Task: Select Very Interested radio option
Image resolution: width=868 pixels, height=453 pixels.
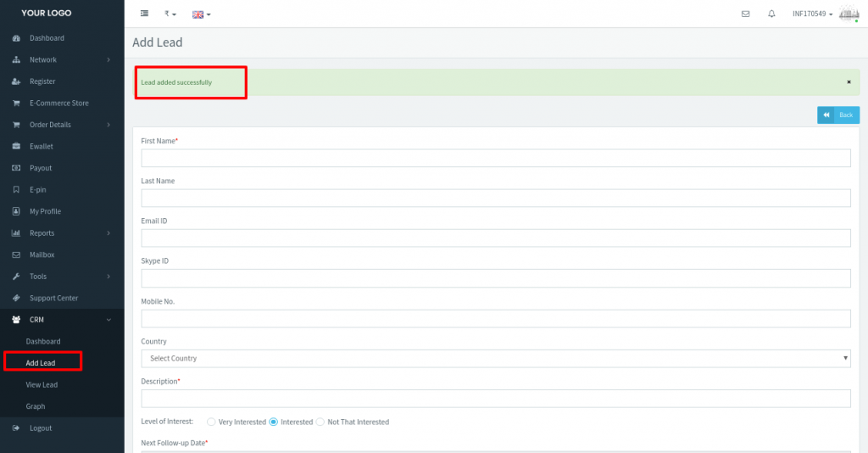Action: (x=211, y=422)
